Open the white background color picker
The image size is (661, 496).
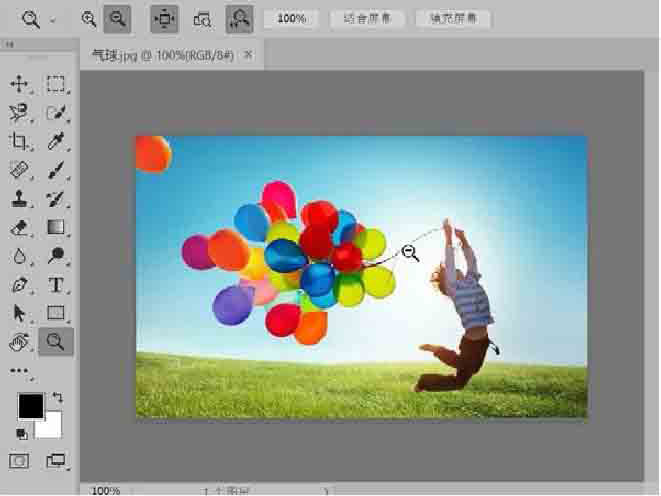coord(52,427)
